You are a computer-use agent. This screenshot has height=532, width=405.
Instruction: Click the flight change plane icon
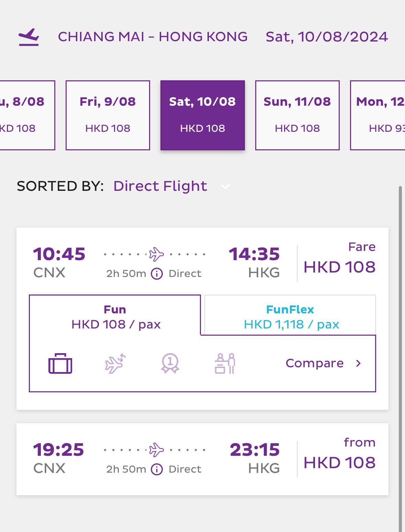pos(115,363)
